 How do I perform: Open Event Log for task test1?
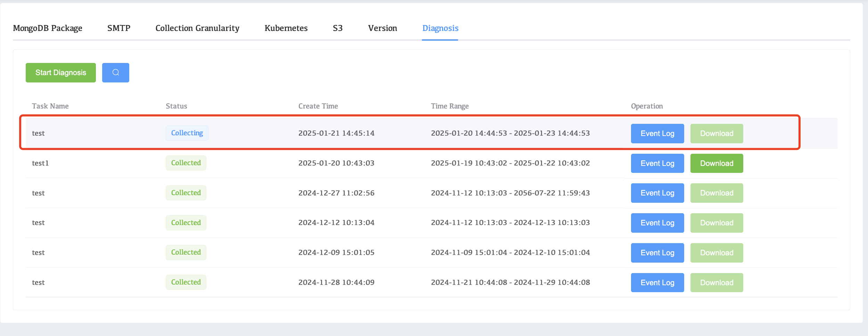click(657, 163)
